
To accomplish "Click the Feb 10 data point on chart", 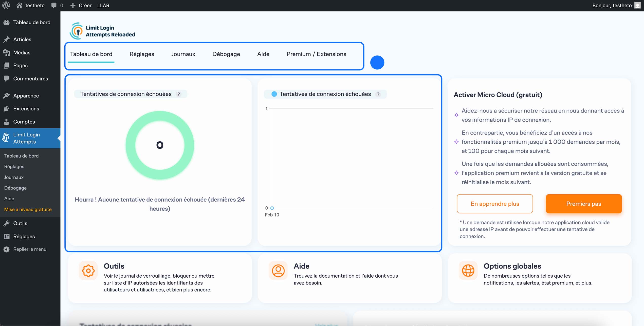I will point(272,208).
